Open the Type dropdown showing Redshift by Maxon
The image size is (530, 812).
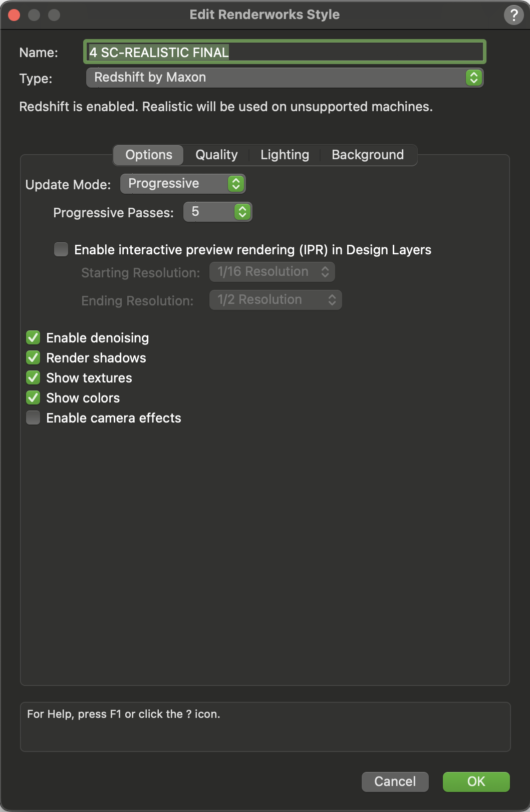pos(284,77)
